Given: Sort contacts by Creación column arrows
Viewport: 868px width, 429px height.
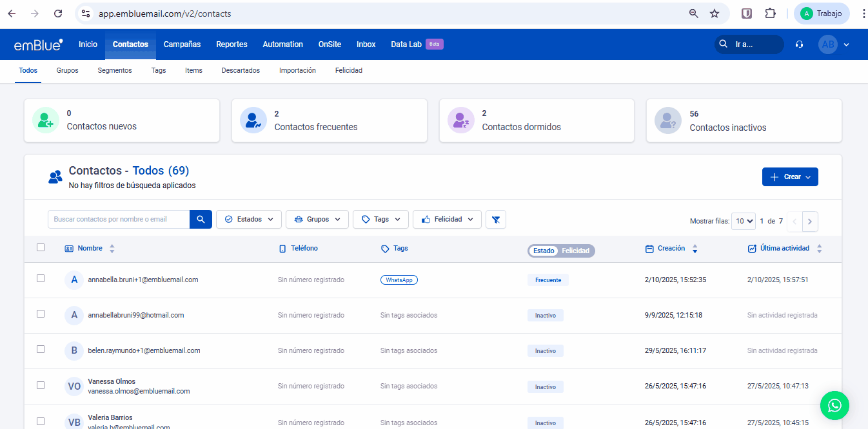Looking at the screenshot, I should pyautogui.click(x=695, y=249).
